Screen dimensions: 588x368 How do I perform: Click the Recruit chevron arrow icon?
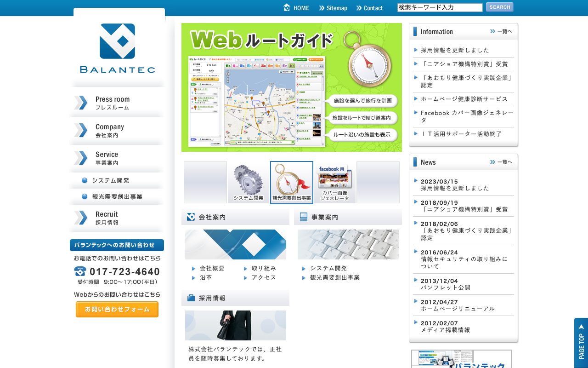pos(81,218)
